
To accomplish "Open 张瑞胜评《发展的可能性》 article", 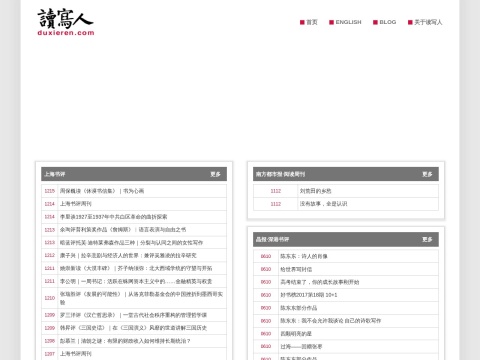I will click(141, 298).
